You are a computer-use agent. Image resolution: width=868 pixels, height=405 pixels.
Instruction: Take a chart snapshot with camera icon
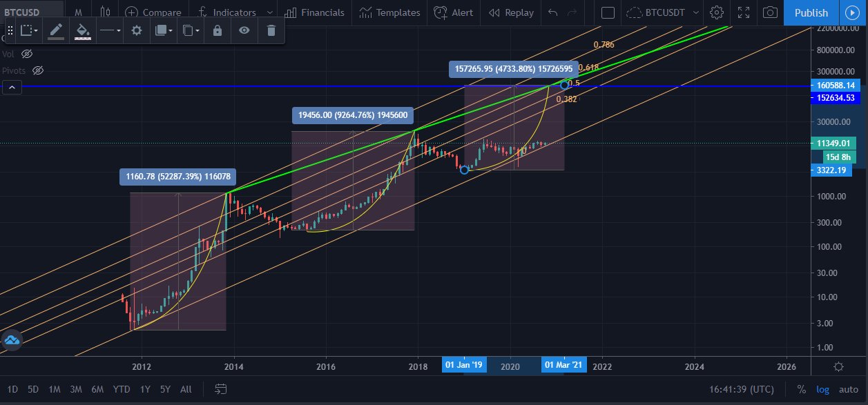(x=770, y=12)
